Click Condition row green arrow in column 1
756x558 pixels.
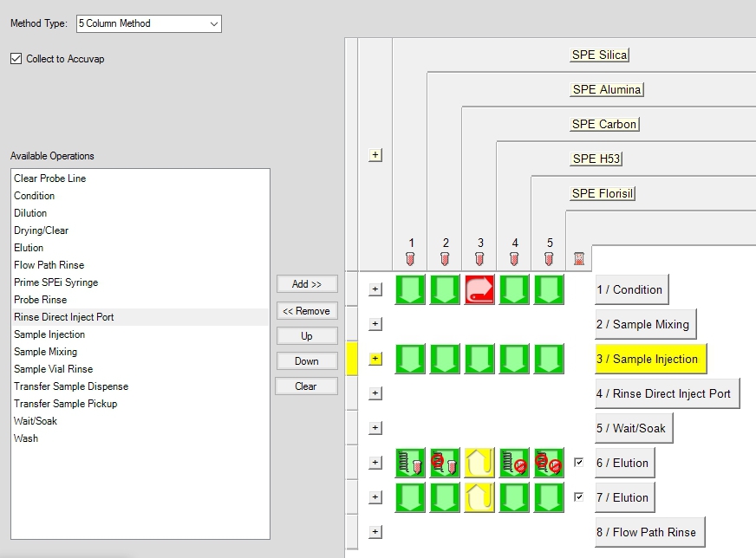pos(410,289)
